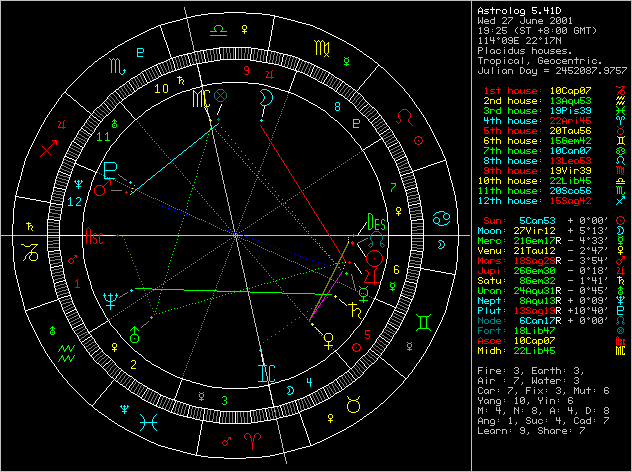Select the Virgo sign glyph on the zodiac ring
Viewport: 632px width, 472px height.
click(x=322, y=46)
